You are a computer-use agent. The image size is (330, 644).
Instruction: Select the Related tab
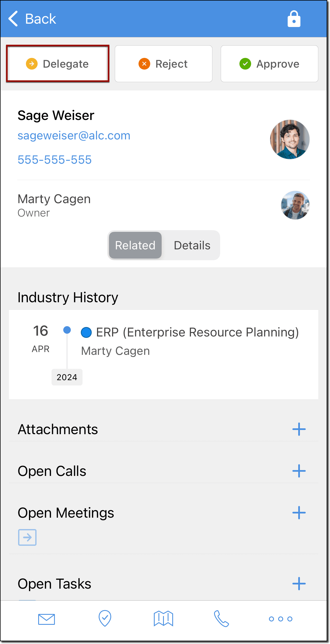pyautogui.click(x=135, y=245)
